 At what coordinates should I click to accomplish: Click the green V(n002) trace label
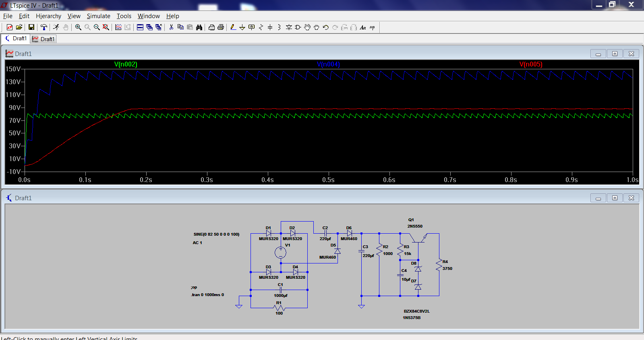(x=126, y=64)
